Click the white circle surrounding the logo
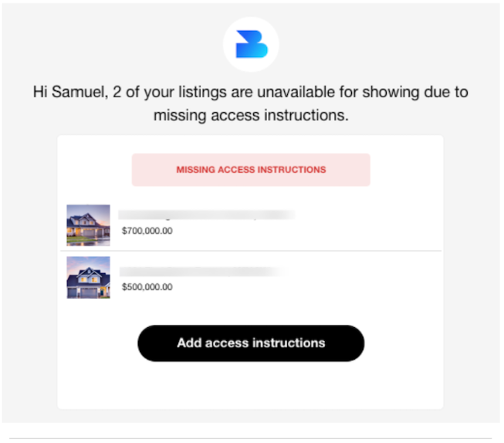The width and height of the screenshot is (504, 443). tap(251, 44)
